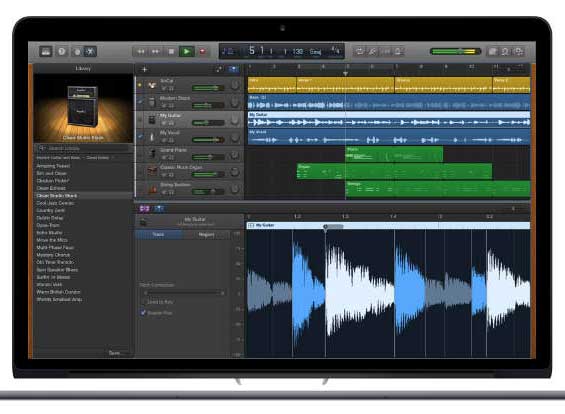Screen dimensions: 565x414
Task: Open the Cmaj key signature menu
Action: [316, 52]
